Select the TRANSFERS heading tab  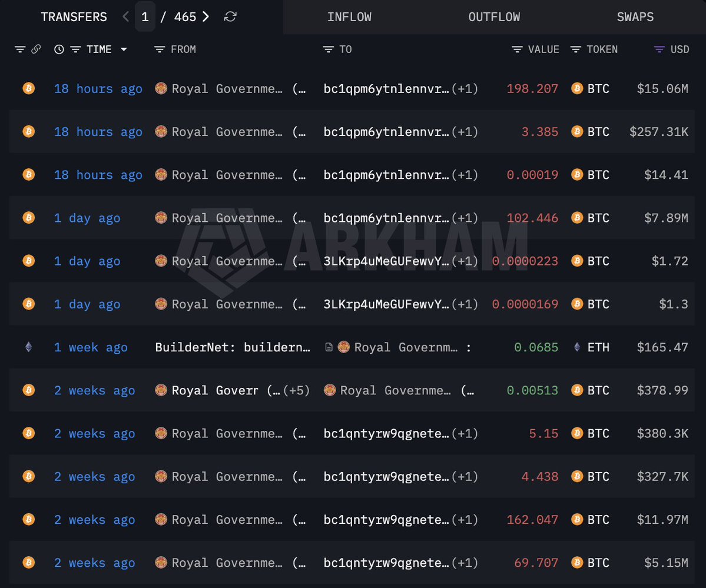(x=74, y=17)
